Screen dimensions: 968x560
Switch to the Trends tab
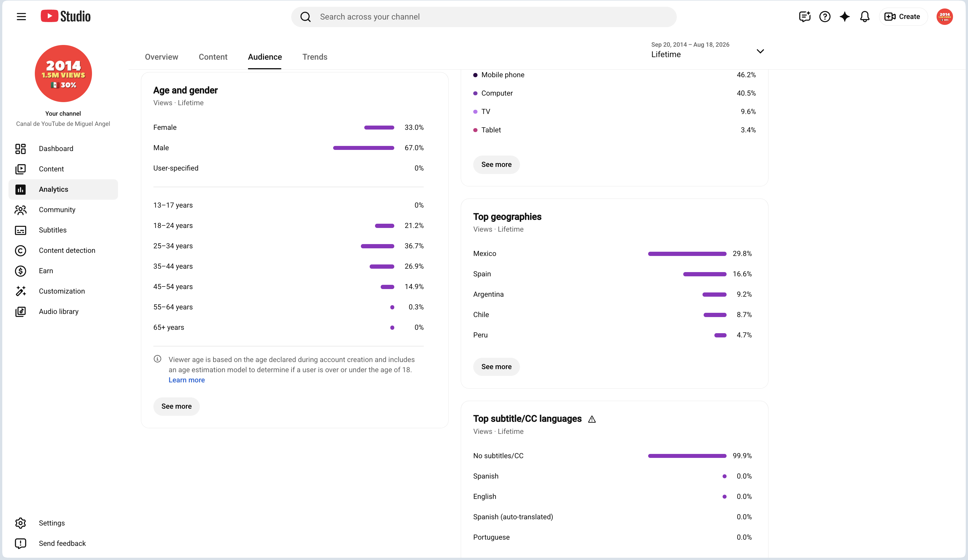(315, 57)
